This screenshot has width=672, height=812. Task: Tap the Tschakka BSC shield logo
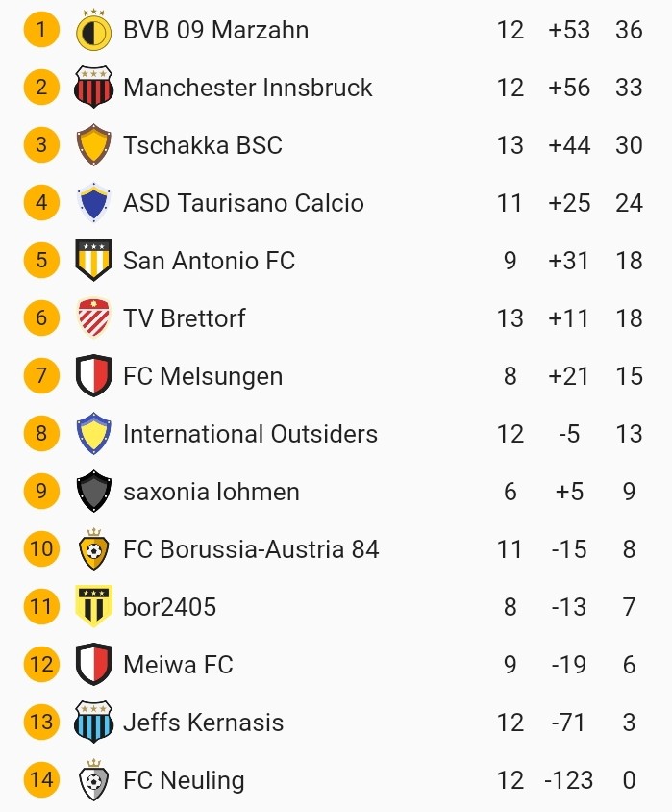(93, 145)
